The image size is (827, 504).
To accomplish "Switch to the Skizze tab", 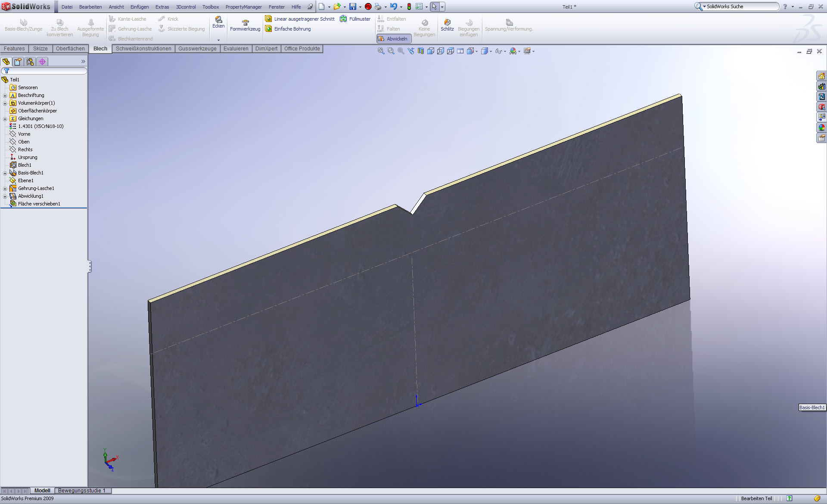I will point(40,49).
